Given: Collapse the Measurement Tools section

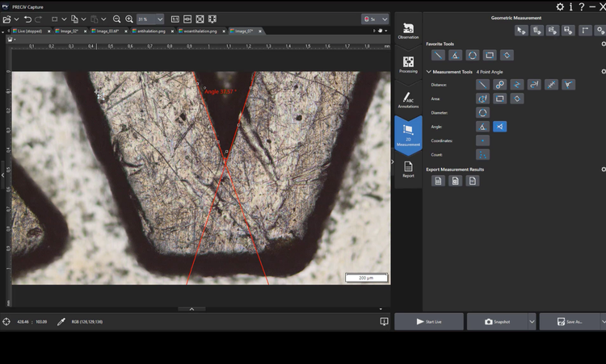Looking at the screenshot, I should [429, 72].
